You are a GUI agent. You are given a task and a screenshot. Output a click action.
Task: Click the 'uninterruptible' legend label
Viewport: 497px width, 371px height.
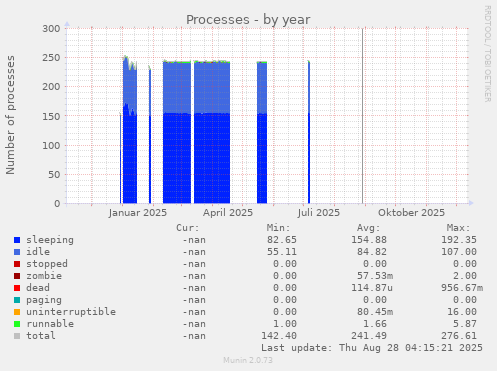[x=71, y=312]
